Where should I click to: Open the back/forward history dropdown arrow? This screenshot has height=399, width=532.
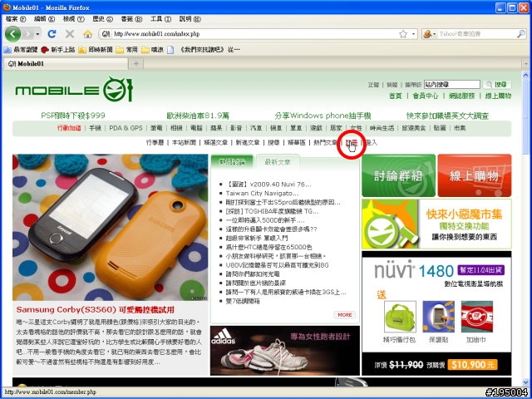click(x=37, y=34)
